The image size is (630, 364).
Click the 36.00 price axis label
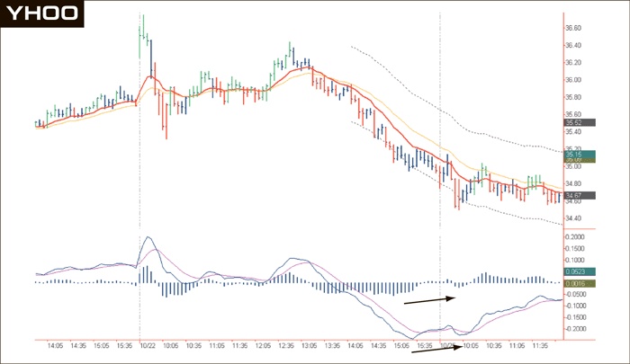(572, 80)
